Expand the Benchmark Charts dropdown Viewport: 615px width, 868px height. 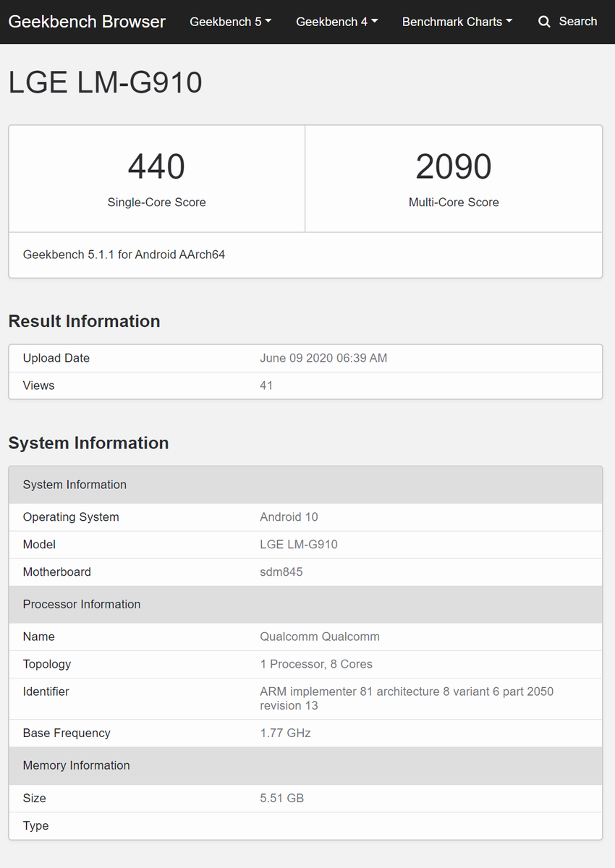(457, 22)
